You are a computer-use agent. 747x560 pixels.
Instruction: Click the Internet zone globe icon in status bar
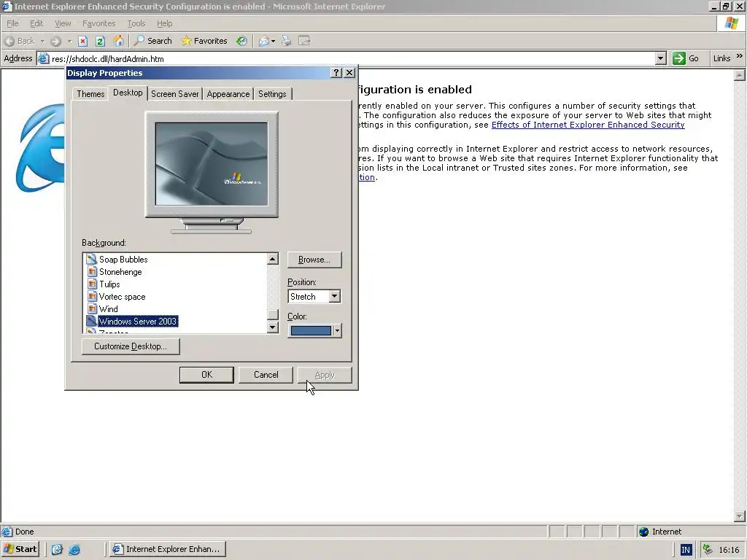(644, 532)
